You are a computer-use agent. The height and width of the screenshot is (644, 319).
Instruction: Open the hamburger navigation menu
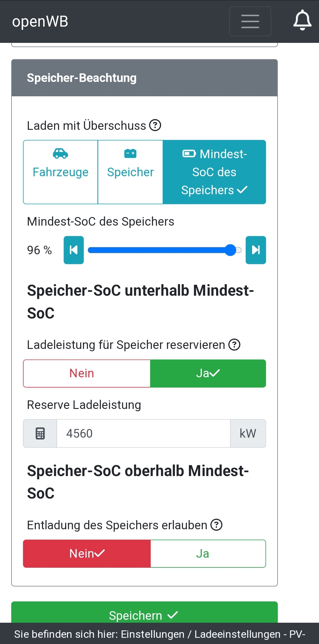[x=250, y=21]
